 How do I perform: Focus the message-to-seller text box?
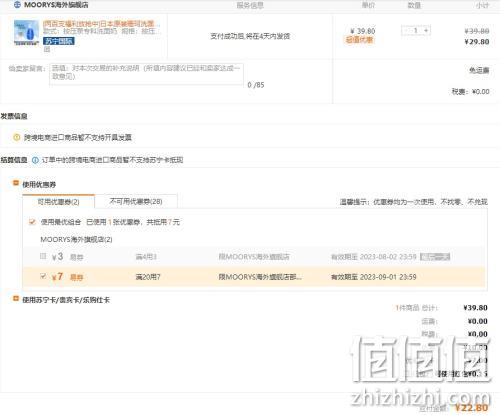pyautogui.click(x=146, y=74)
